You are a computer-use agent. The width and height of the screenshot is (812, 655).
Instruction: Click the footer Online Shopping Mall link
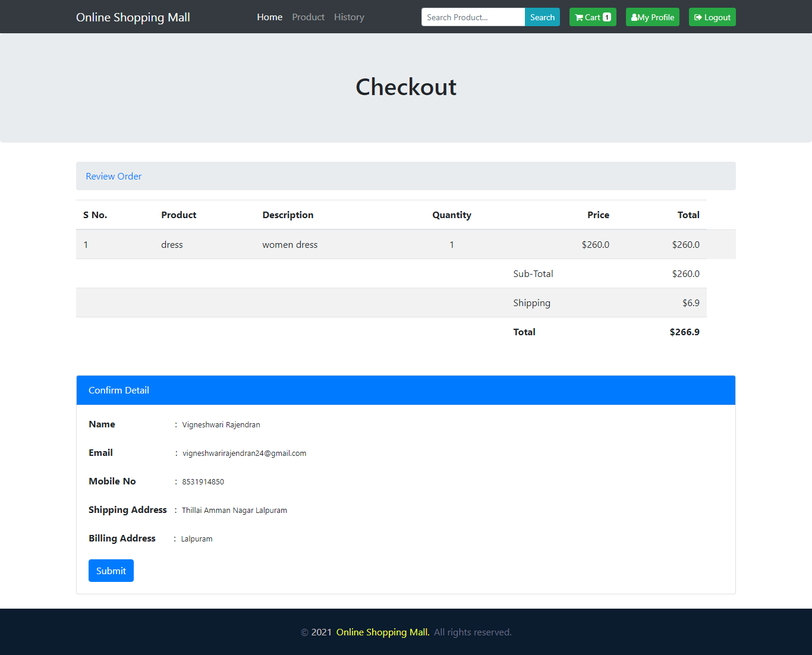coord(383,632)
